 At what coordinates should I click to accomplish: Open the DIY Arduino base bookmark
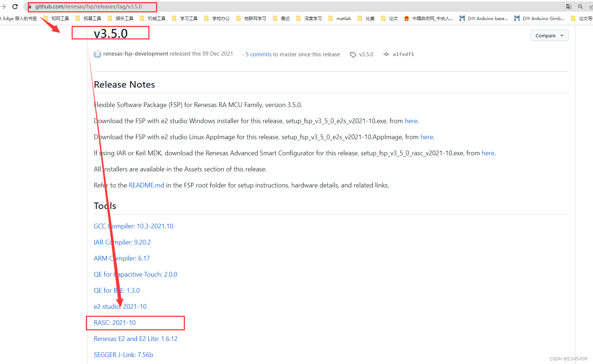point(484,19)
